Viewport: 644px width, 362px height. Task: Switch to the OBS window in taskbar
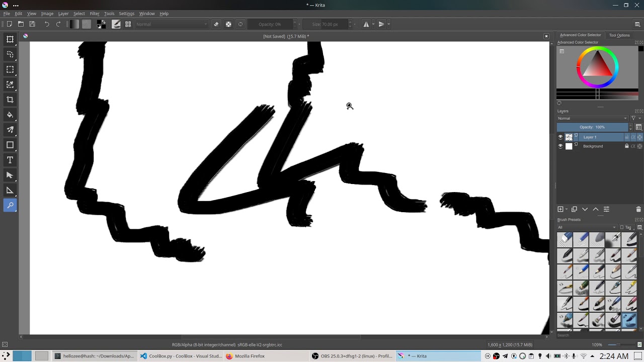(352, 356)
